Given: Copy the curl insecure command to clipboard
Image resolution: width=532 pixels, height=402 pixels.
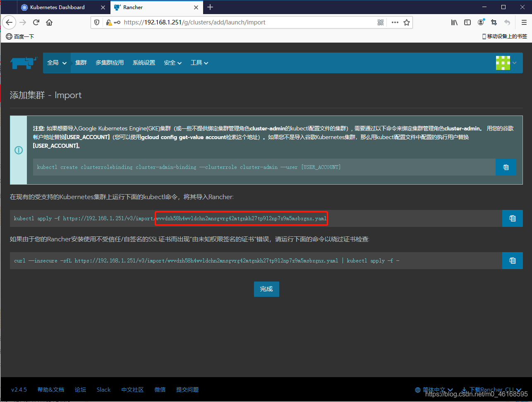Looking at the screenshot, I should click(513, 260).
